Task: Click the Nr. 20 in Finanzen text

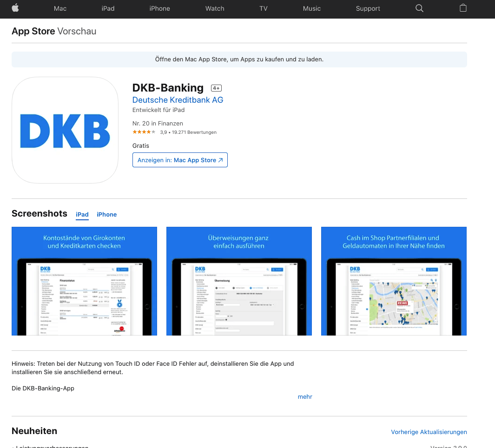Action: click(x=158, y=124)
